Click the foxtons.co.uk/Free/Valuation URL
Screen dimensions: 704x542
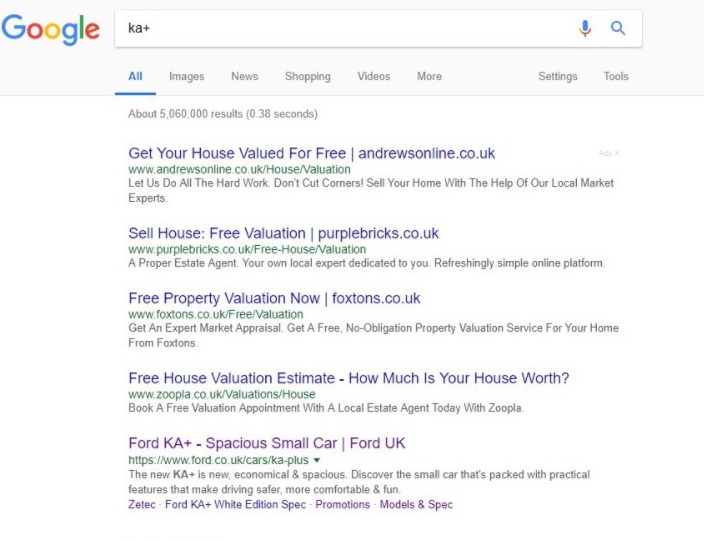[216, 314]
